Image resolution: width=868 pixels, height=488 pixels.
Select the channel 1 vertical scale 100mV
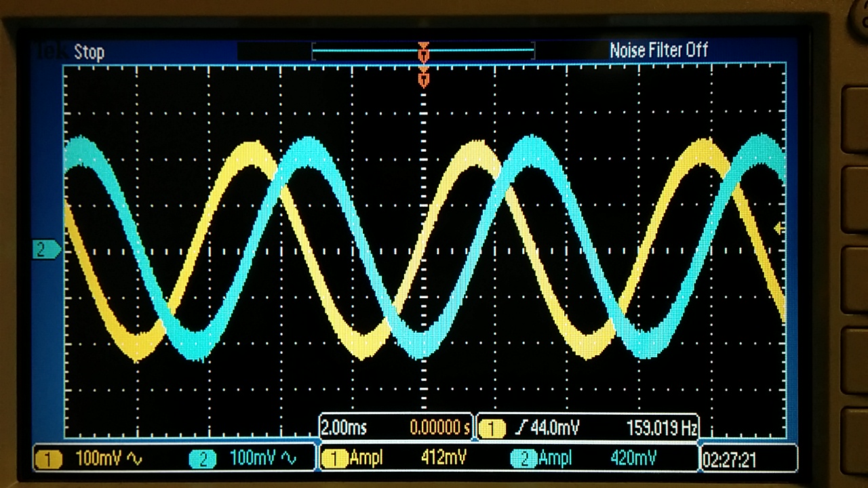[100, 459]
